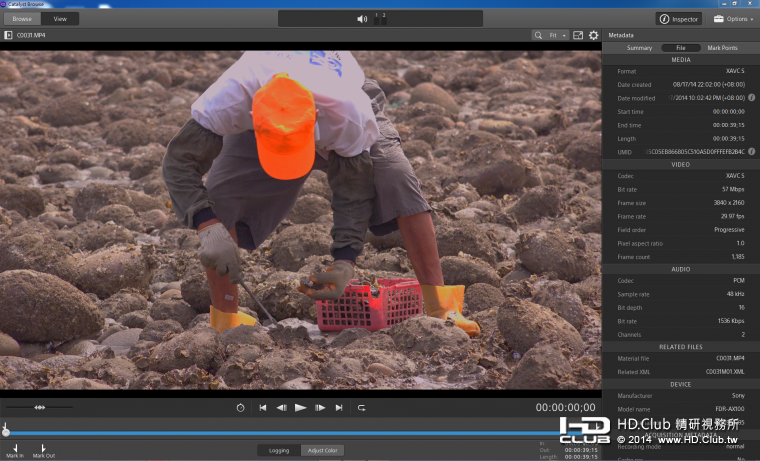Play the video clip
The height and width of the screenshot is (461, 760).
(300, 408)
